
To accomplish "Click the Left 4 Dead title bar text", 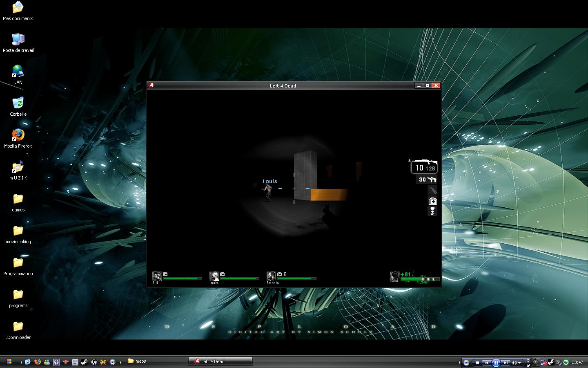I will [x=283, y=85].
